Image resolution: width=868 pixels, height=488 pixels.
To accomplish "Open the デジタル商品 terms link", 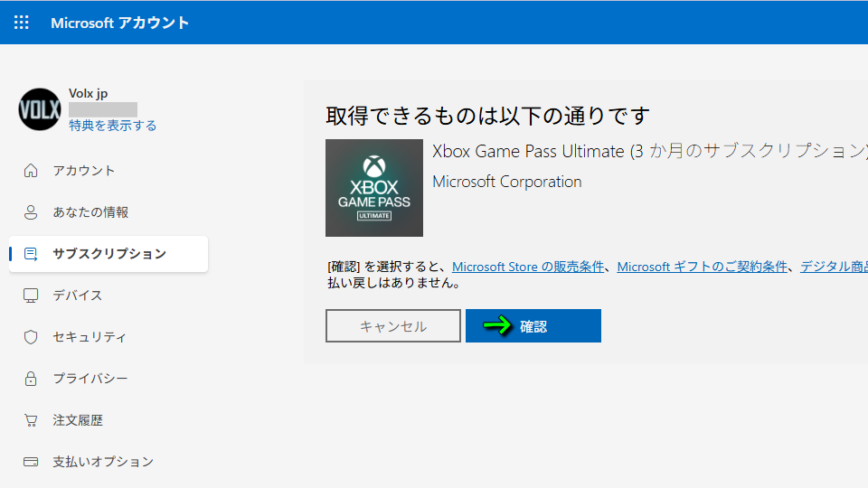I will 834,267.
